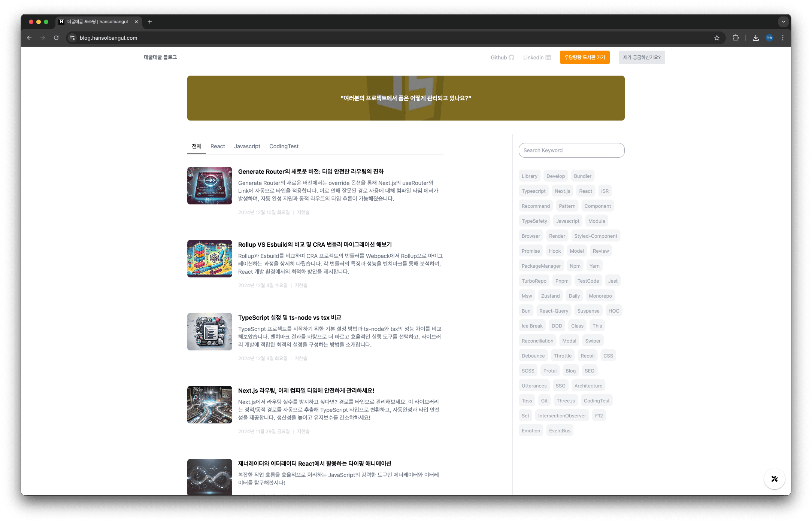Open 제너레이터와 이터레이터 React post title
Image resolution: width=812 pixels, height=523 pixels.
(x=315, y=463)
